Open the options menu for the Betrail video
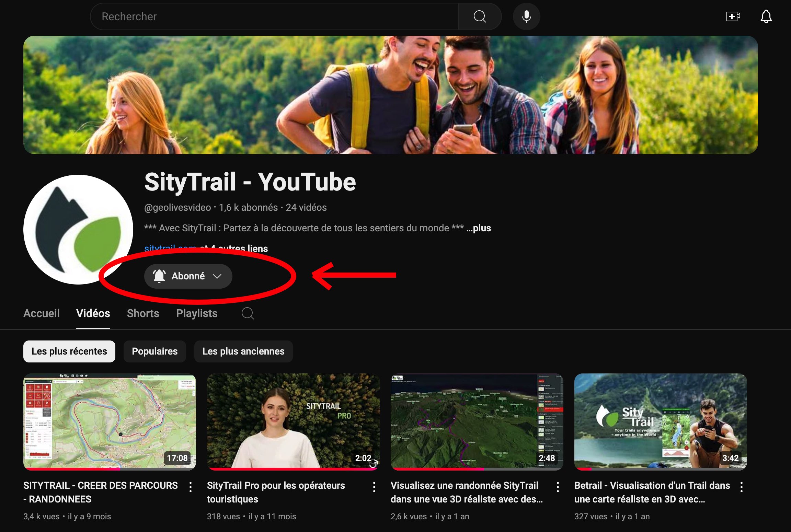Image resolution: width=791 pixels, height=532 pixels. 742,487
